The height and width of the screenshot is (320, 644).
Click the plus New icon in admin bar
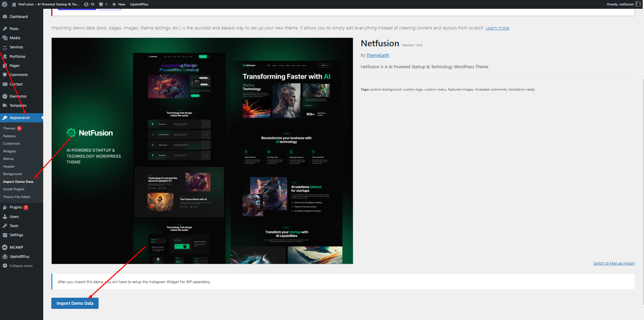pyautogui.click(x=114, y=4)
